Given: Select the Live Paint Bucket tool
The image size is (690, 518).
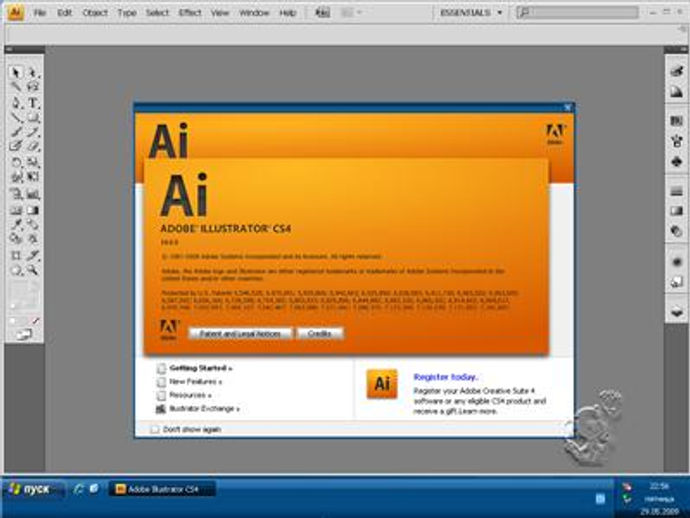Looking at the screenshot, I should tap(16, 239).
